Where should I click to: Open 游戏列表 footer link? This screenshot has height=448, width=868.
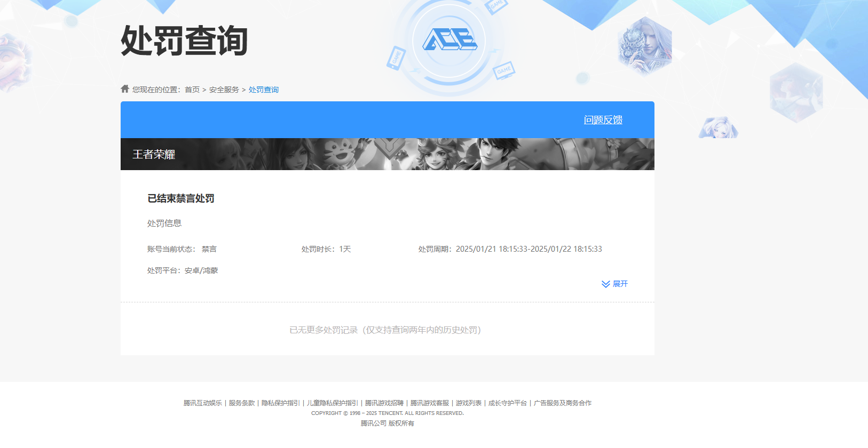pos(469,403)
